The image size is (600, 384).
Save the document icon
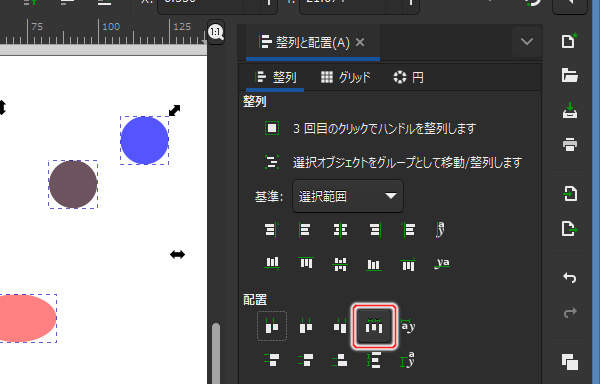coord(569,111)
